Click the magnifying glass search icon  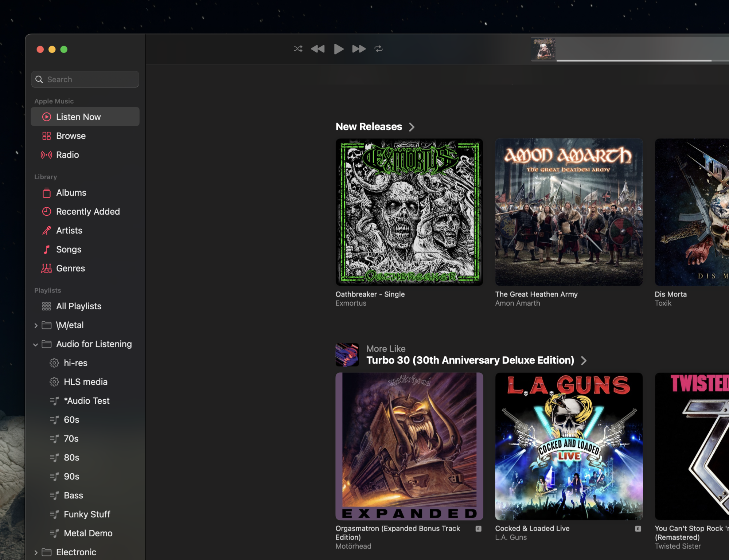[39, 79]
